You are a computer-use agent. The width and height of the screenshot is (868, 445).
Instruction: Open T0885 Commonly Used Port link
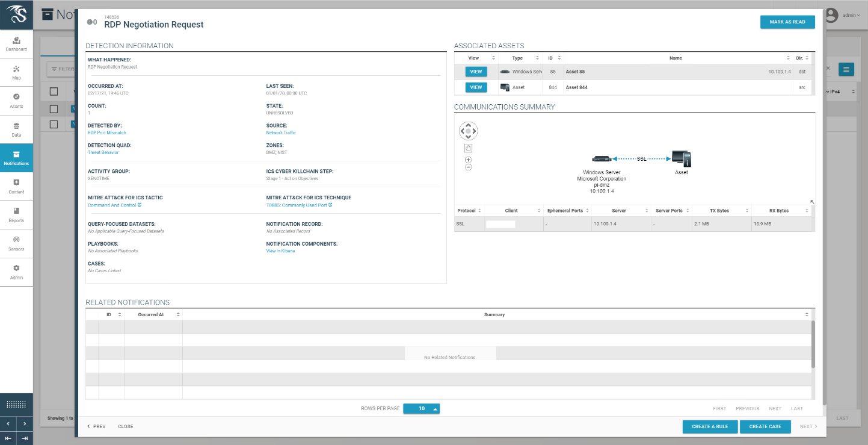299,205
